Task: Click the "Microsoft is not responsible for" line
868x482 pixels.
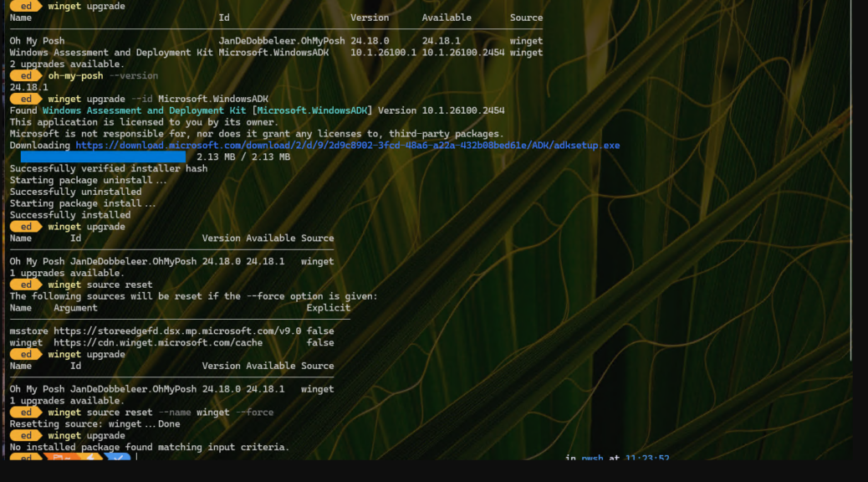Action: [257, 134]
